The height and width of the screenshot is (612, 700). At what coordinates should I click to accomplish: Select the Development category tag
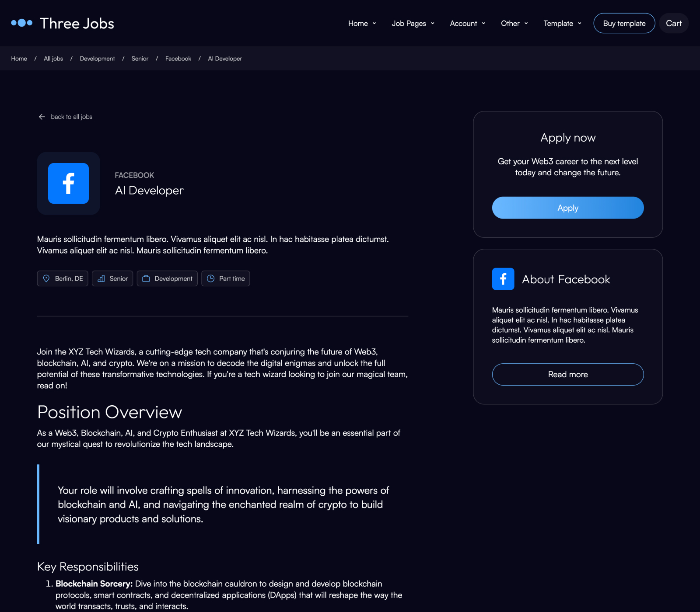(167, 278)
